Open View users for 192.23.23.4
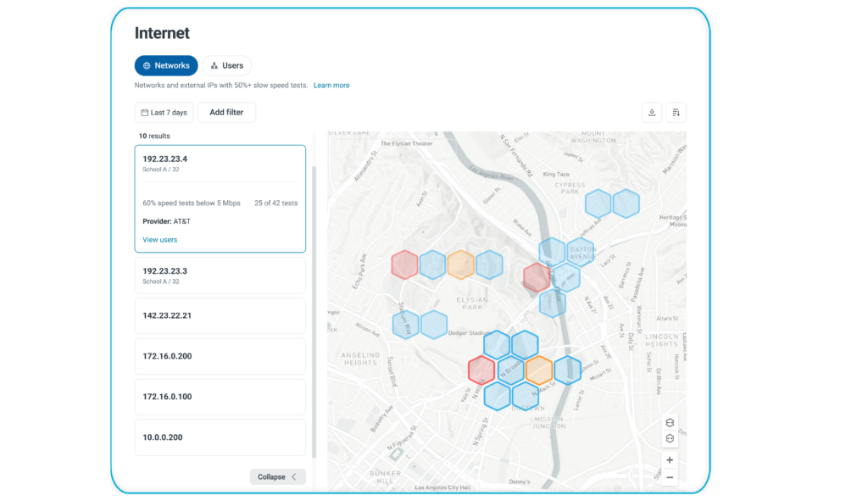Image resolution: width=868 pixels, height=501 pixels. [x=160, y=240]
